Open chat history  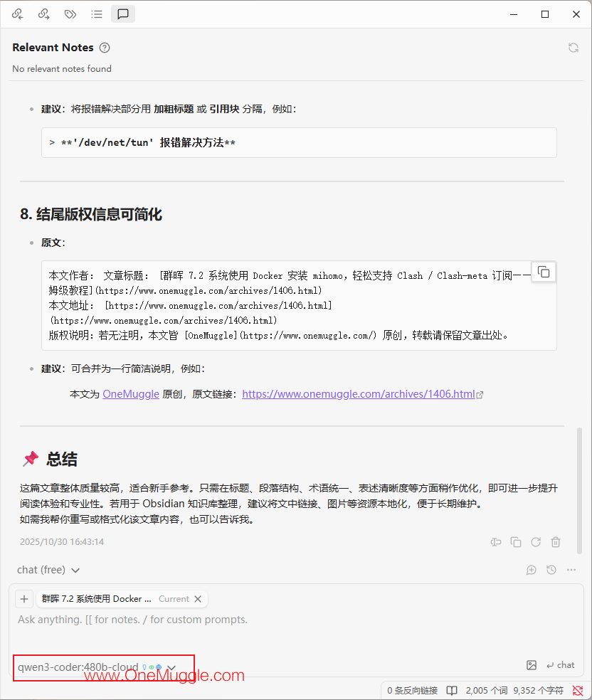[x=551, y=570]
